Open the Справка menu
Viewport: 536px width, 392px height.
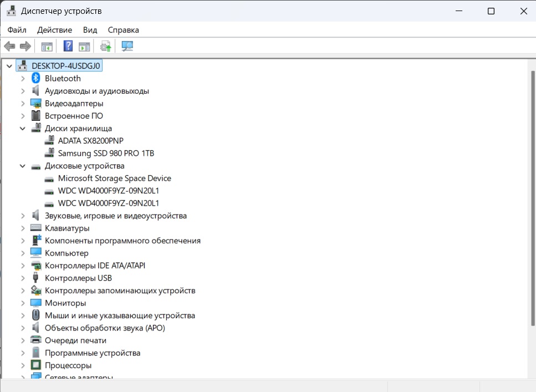click(x=124, y=30)
